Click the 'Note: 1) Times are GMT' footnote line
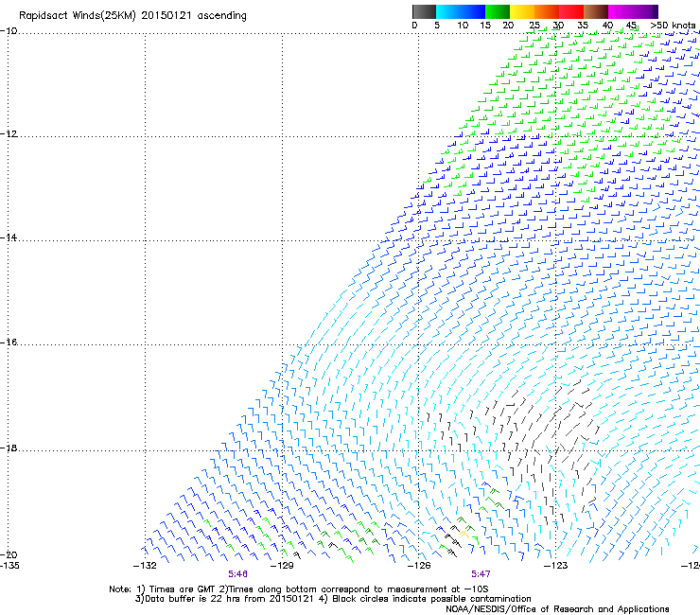This screenshot has height=615, width=700. point(299,589)
